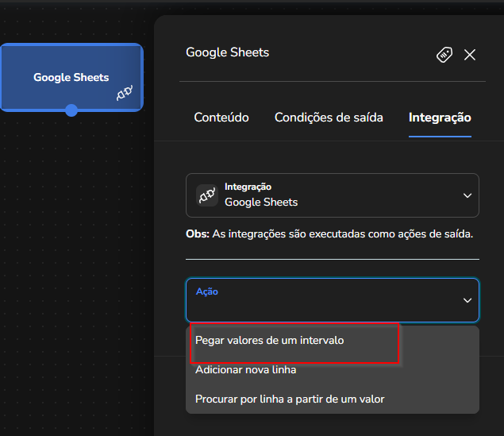Switch to the Conteúdo tab
The height and width of the screenshot is (436, 504).
tap(221, 118)
